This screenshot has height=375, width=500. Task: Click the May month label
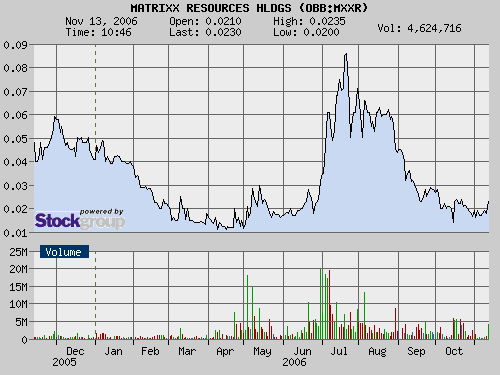click(262, 351)
